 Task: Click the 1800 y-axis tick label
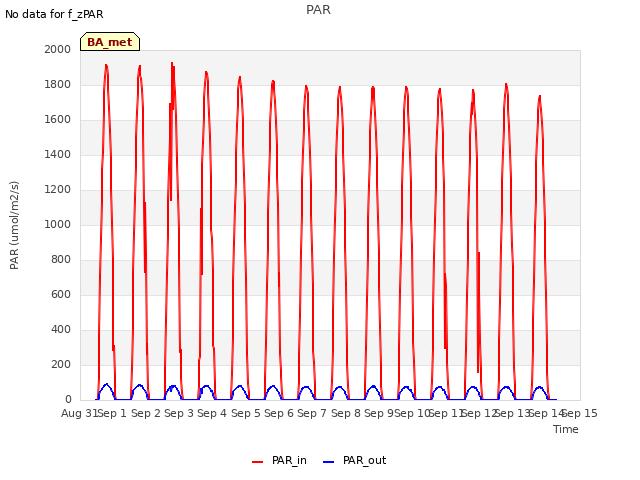58,84
